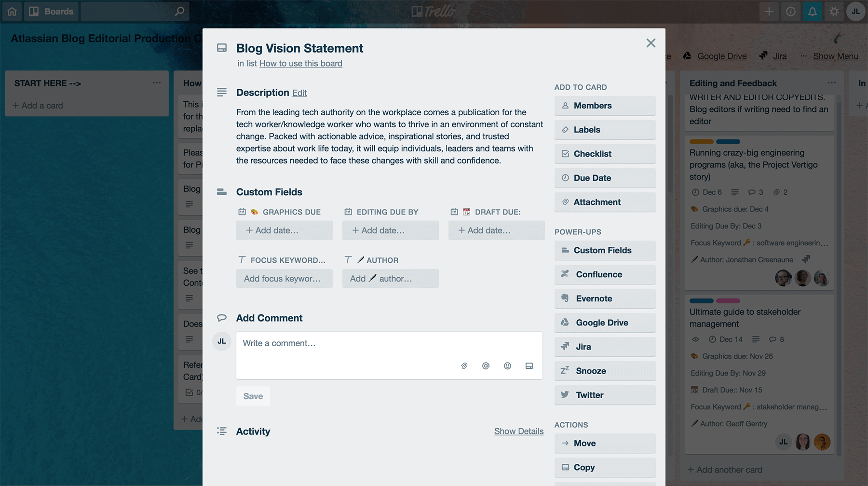
Task: Go to the Trello home icon
Action: pos(12,12)
